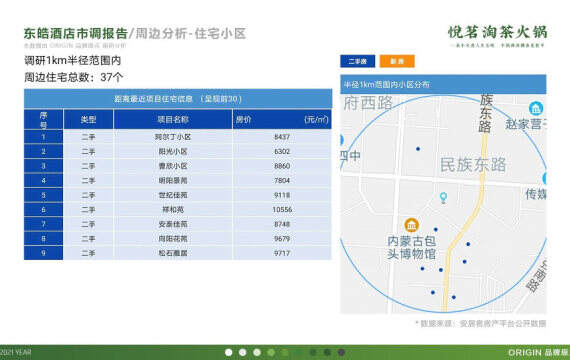Click the orange museum icon above 内蒙古包头博物馆
The height and width of the screenshot is (360, 570).
[x=412, y=225]
